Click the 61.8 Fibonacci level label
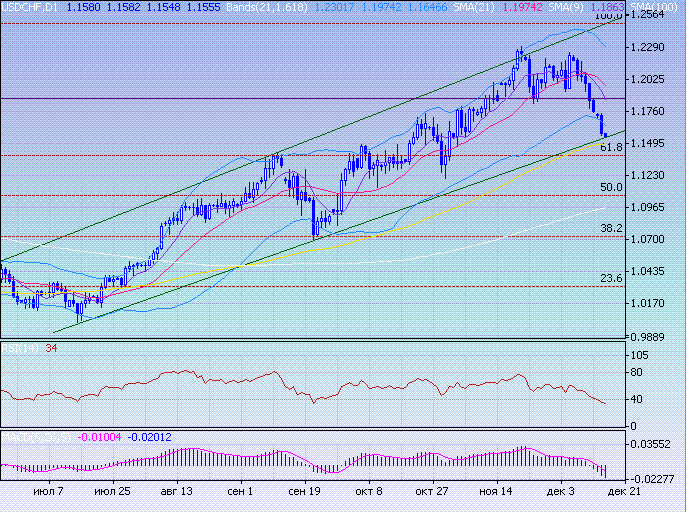The height and width of the screenshot is (512, 686). 611,147
